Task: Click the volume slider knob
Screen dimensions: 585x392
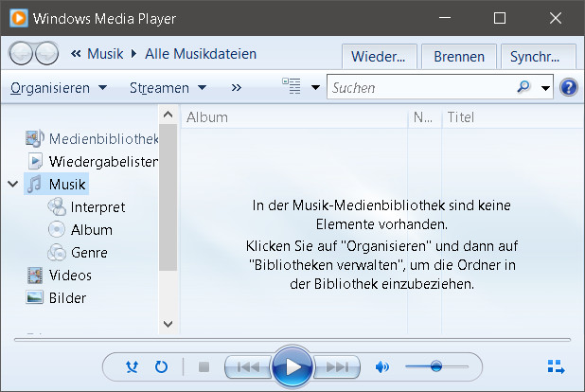Action: pos(435,366)
